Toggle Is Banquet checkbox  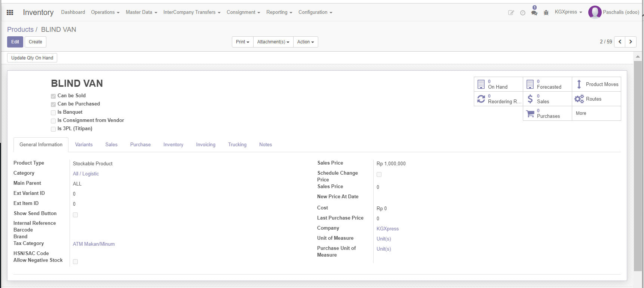tap(53, 113)
